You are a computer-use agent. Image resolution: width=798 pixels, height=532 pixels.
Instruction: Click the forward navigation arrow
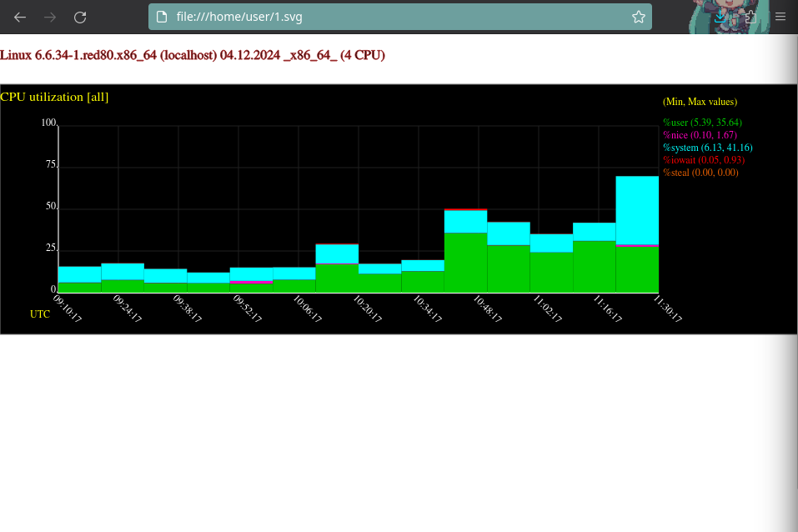coord(50,17)
